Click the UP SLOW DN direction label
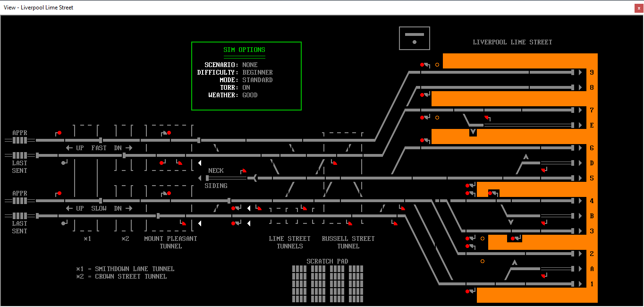 click(99, 208)
